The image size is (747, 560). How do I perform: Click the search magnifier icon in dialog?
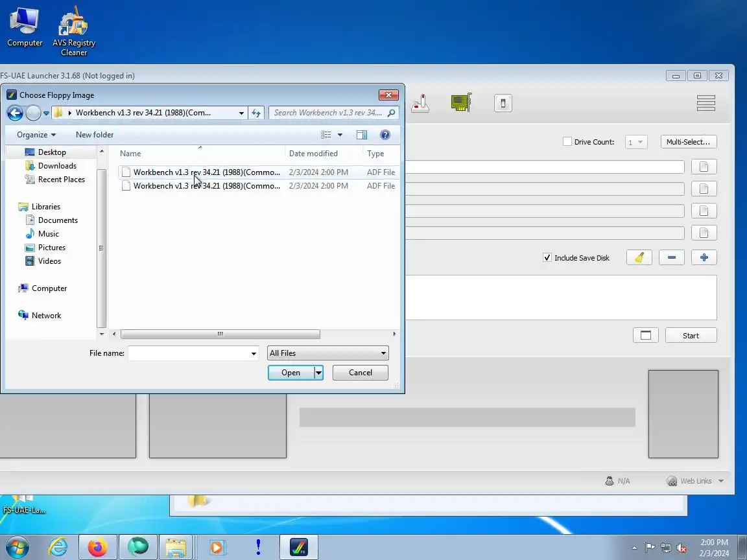(392, 113)
